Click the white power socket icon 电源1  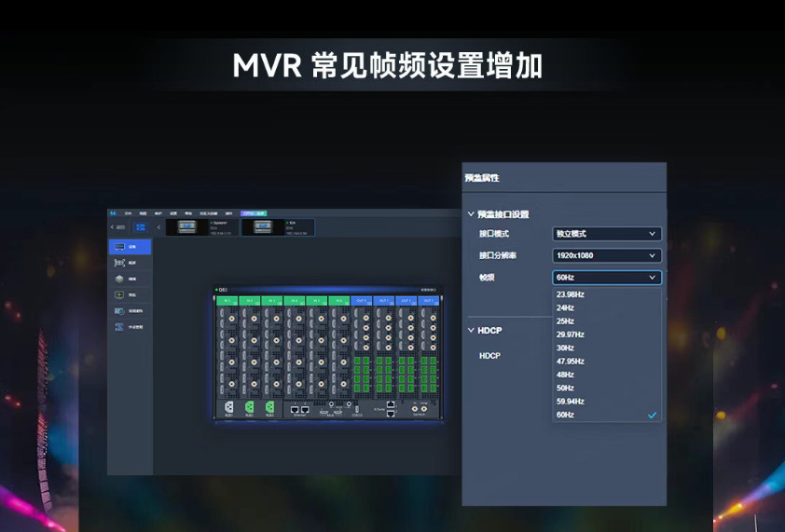[x=228, y=407]
